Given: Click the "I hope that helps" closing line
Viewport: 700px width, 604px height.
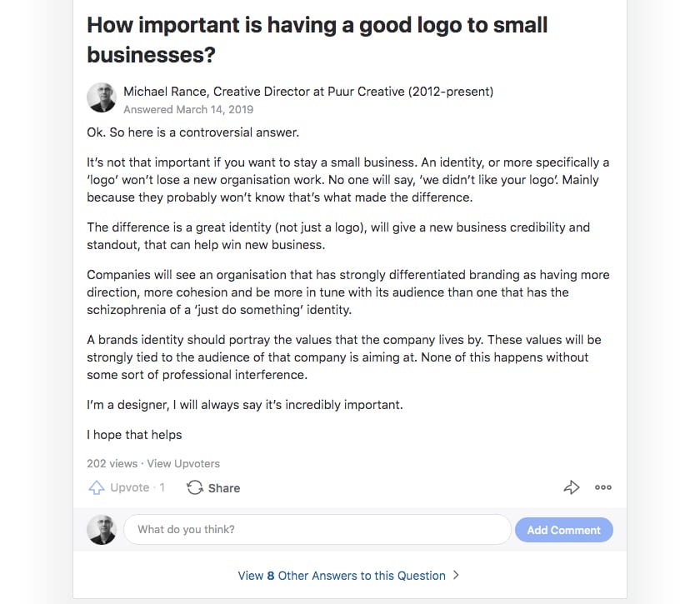Looking at the screenshot, I should click(x=134, y=434).
